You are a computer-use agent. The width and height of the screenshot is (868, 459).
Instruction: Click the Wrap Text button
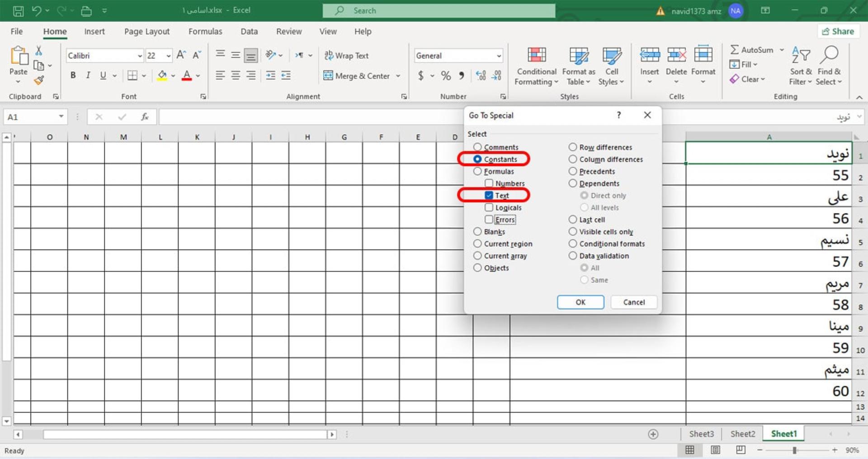347,56
